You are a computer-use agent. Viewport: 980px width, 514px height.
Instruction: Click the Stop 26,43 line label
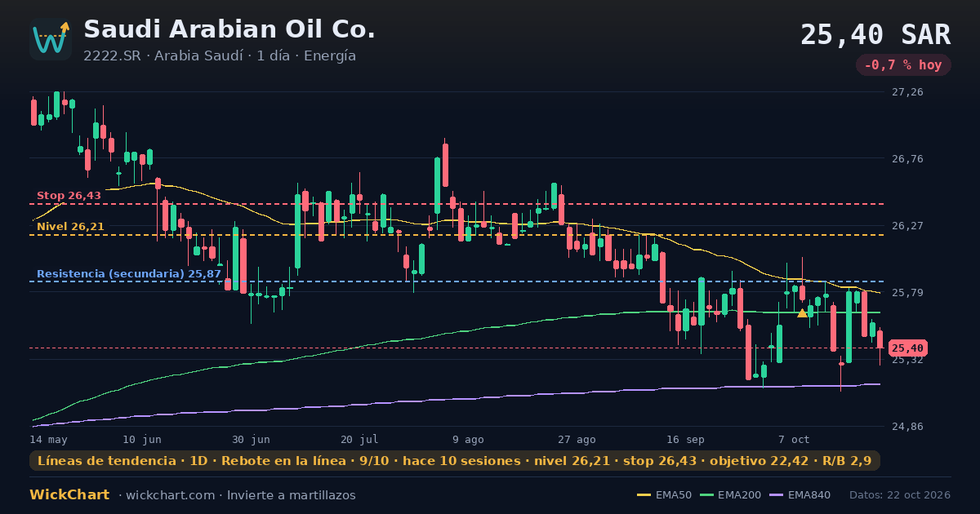coord(69,196)
